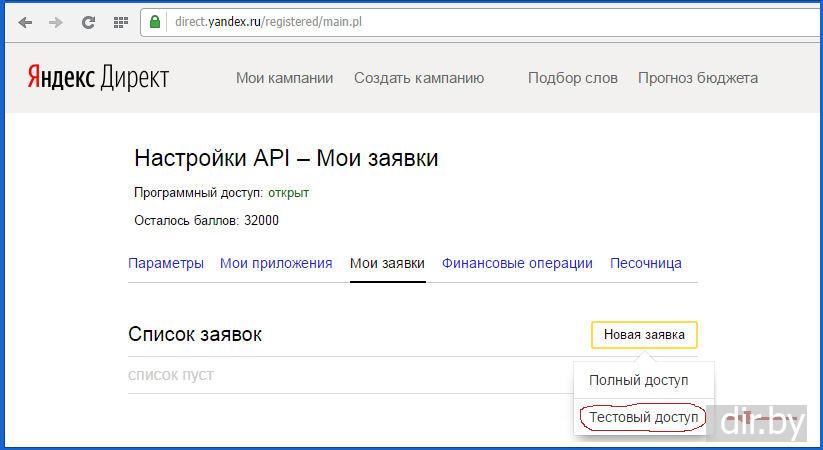Screen dimensions: 823x450
Task: Open the Финансовые операции tab
Action: (517, 263)
